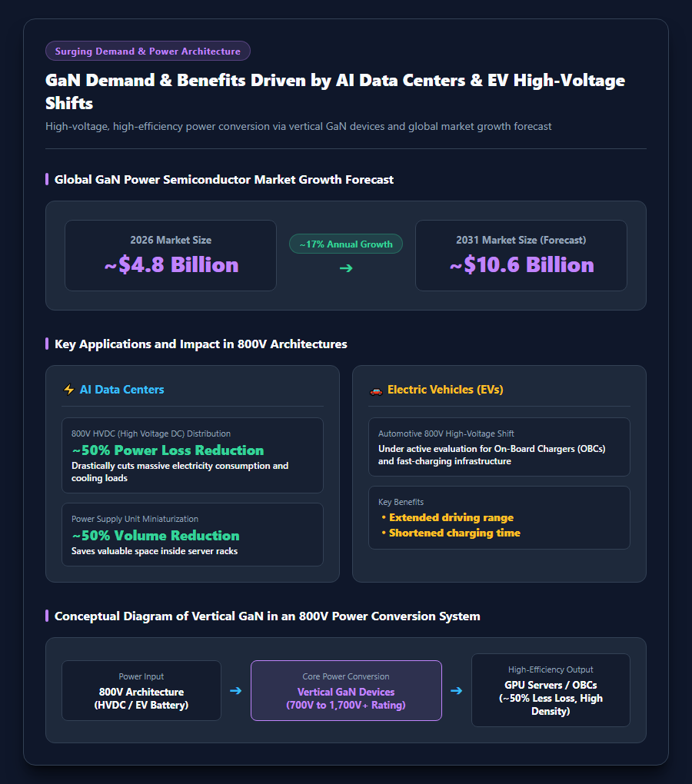This screenshot has width=692, height=784.
Task: Select the '~$10.6 Billion' value
Action: point(521,265)
